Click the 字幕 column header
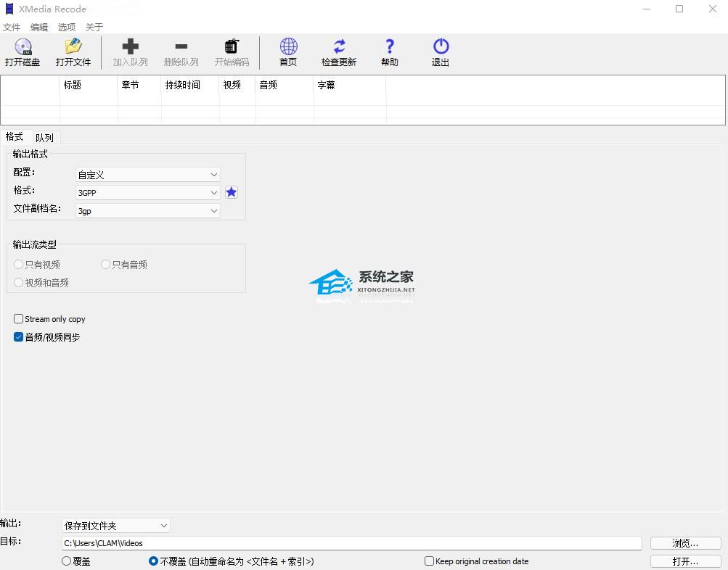This screenshot has height=570, width=728. coord(350,85)
